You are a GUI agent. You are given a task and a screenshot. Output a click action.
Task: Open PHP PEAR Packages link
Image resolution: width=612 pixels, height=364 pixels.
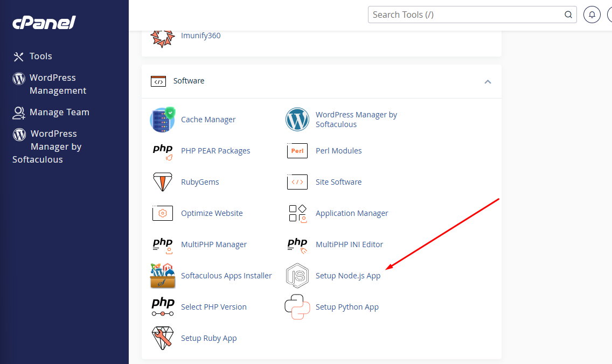point(215,151)
